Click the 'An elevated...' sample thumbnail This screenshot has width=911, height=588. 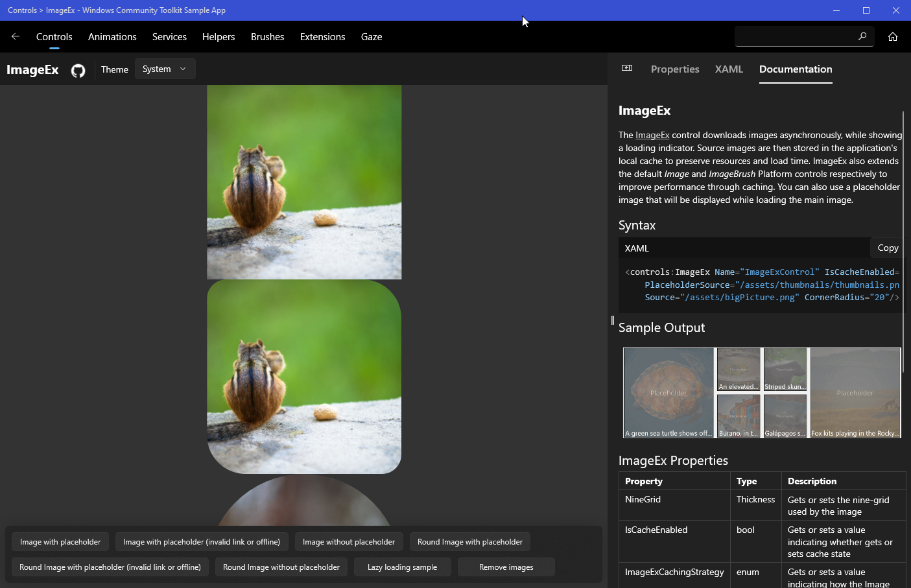(739, 370)
